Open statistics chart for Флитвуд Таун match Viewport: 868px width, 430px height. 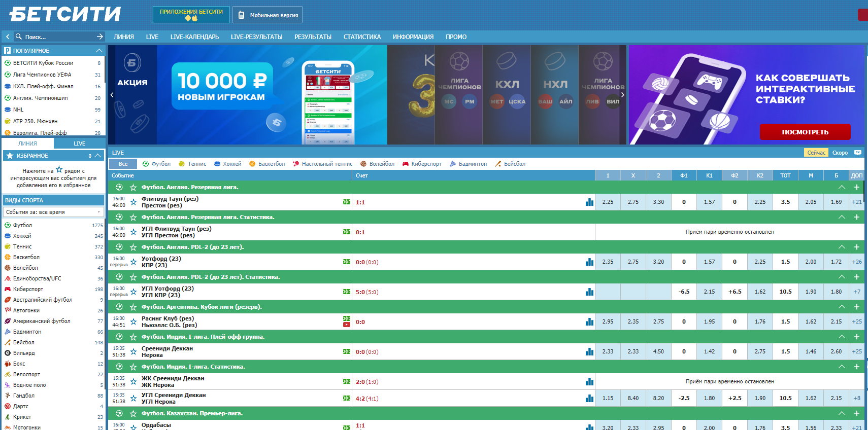(589, 202)
